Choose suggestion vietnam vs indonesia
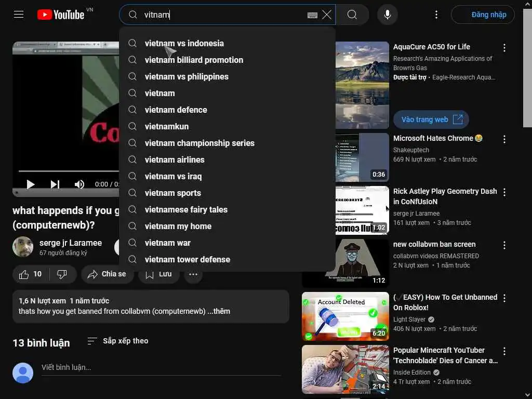532x399 pixels. (x=228, y=44)
